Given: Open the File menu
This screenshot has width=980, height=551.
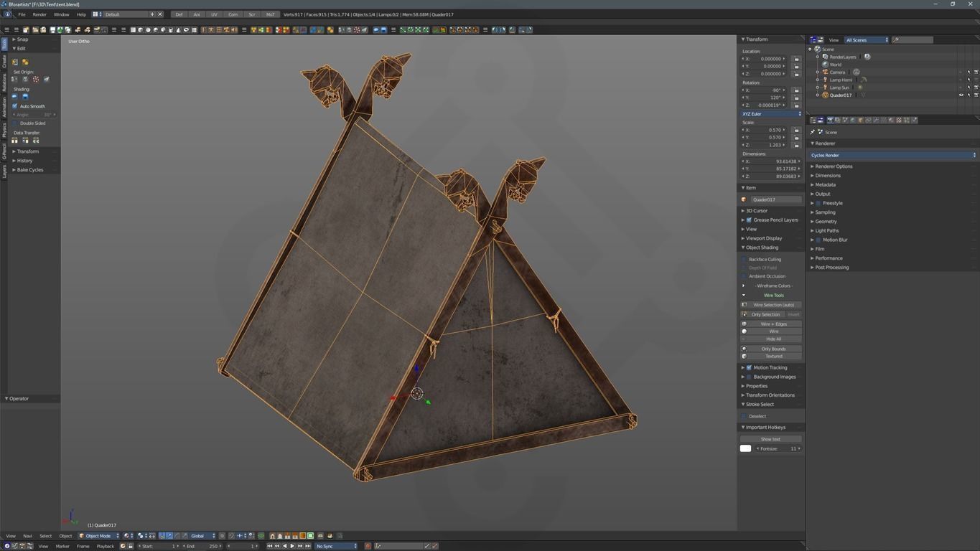Looking at the screenshot, I should point(22,14).
